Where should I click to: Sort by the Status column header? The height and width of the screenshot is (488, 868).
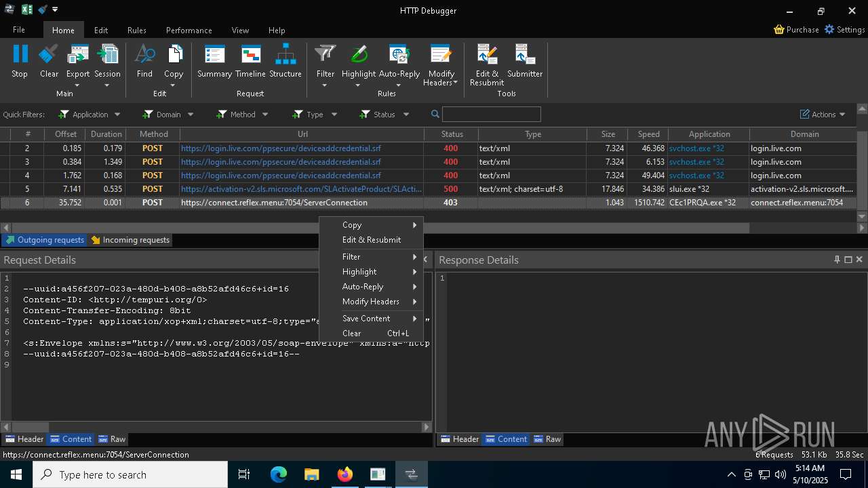point(452,134)
